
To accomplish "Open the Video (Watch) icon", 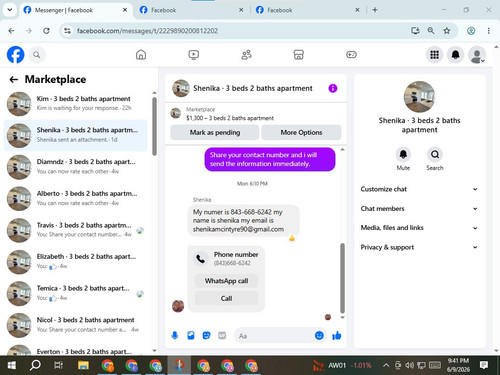I will tap(194, 55).
